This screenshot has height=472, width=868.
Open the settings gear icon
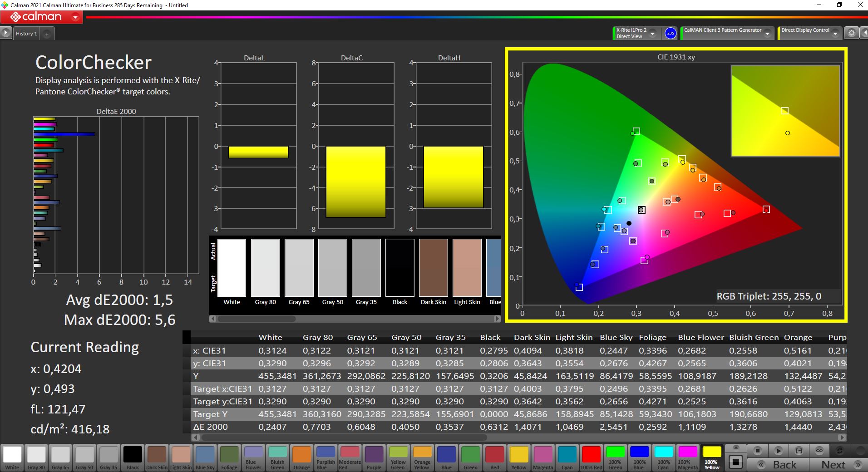(x=852, y=33)
